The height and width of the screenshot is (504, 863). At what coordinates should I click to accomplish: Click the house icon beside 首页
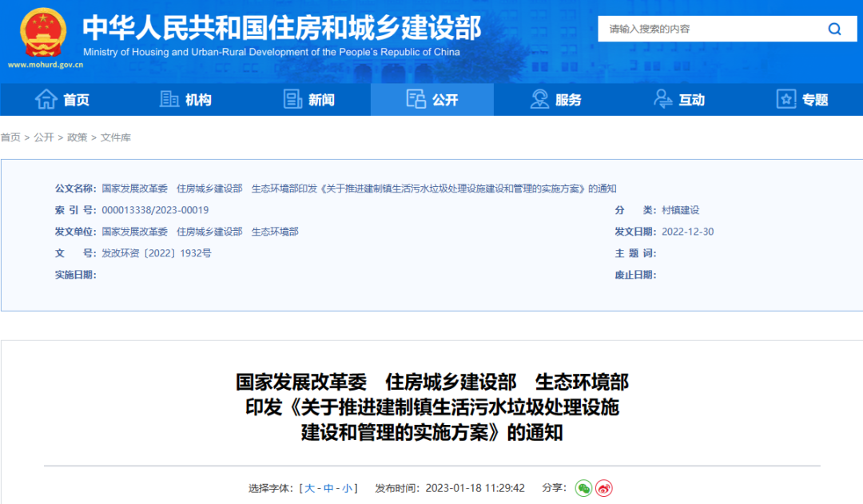(x=46, y=99)
